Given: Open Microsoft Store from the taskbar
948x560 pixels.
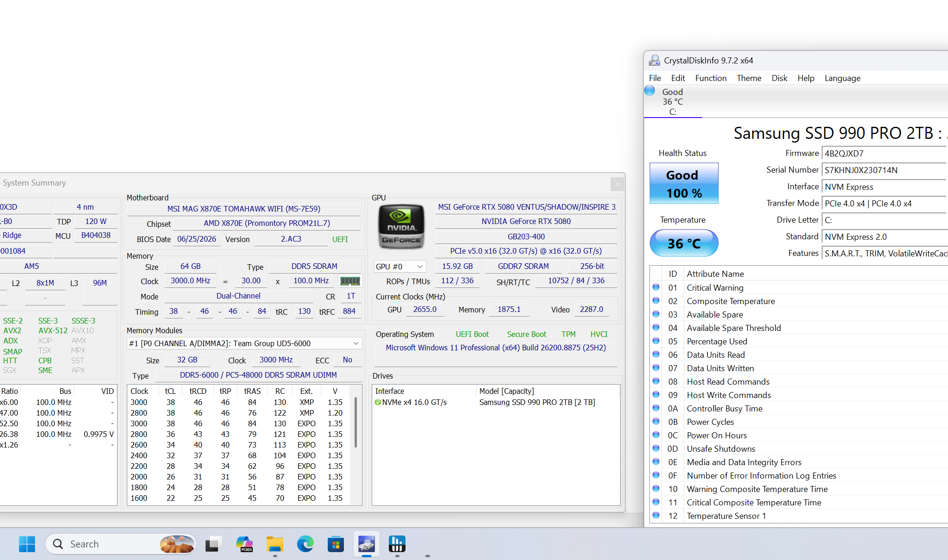Looking at the screenshot, I should tap(336, 544).
